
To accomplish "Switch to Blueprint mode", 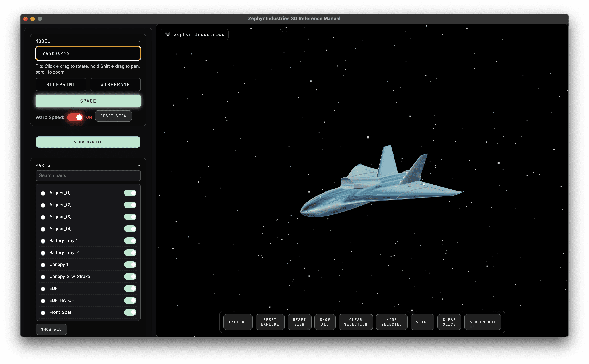I will (61, 84).
